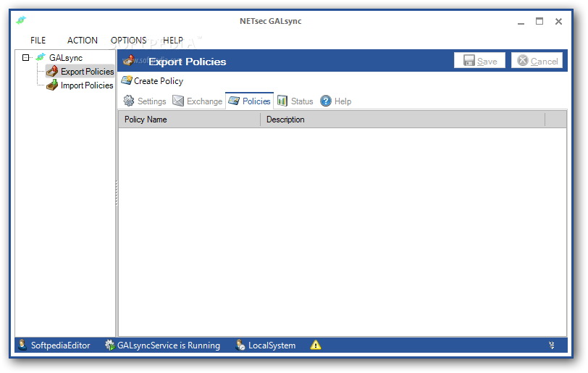
Task: Click the Settings gear icon
Action: (x=129, y=101)
